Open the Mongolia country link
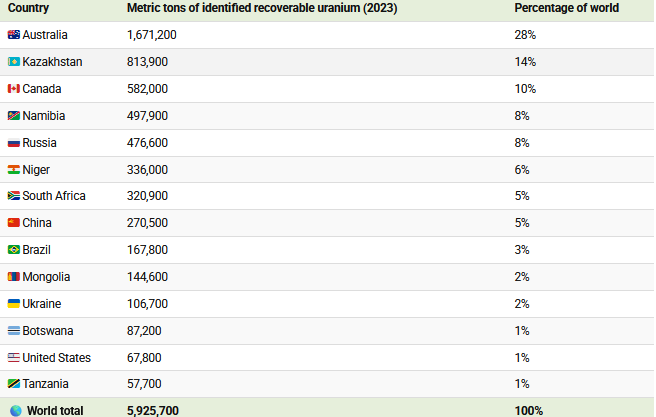 (x=46, y=277)
